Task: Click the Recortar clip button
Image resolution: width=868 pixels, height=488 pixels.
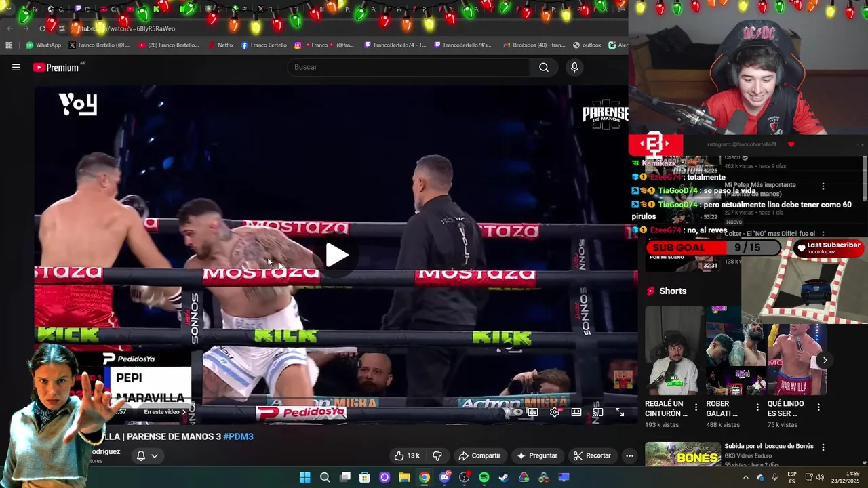Action: coord(591,455)
